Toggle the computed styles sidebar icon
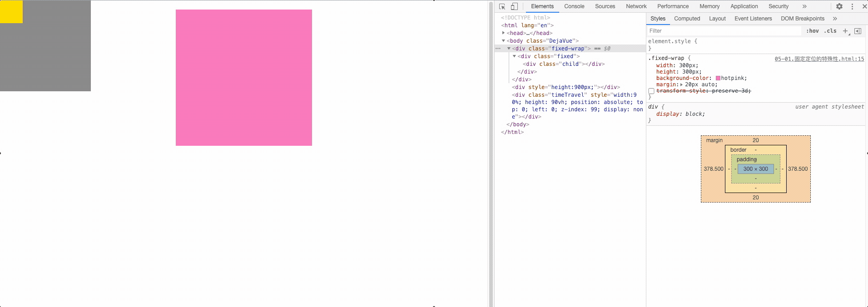Viewport: 868px width, 307px height. coord(858,31)
